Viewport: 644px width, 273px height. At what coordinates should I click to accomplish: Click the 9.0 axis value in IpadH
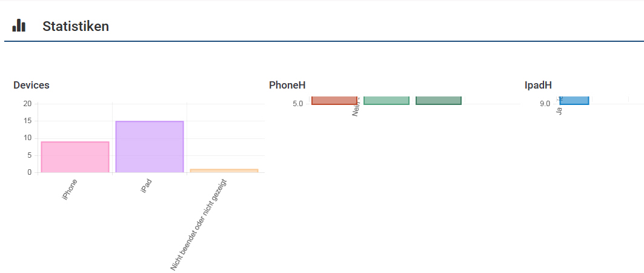pyautogui.click(x=545, y=104)
